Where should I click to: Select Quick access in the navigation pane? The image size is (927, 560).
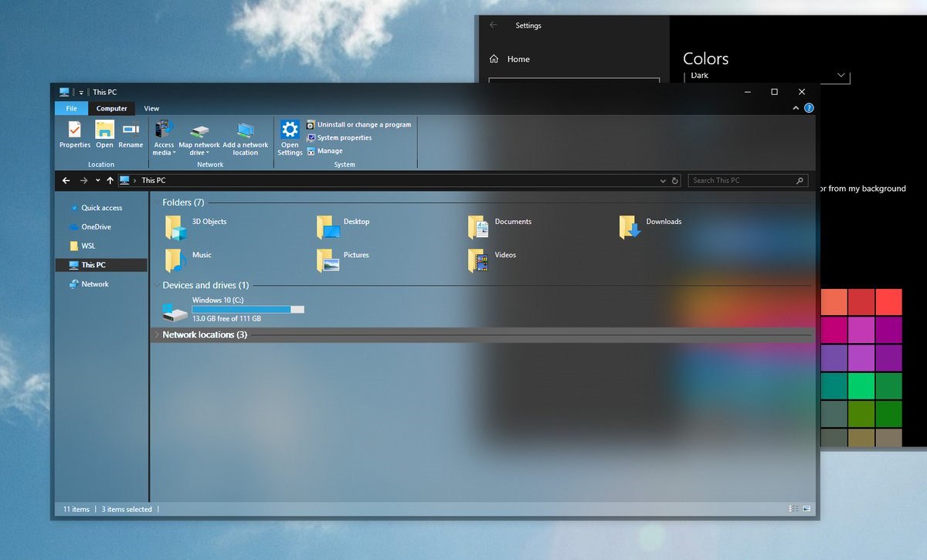click(101, 208)
